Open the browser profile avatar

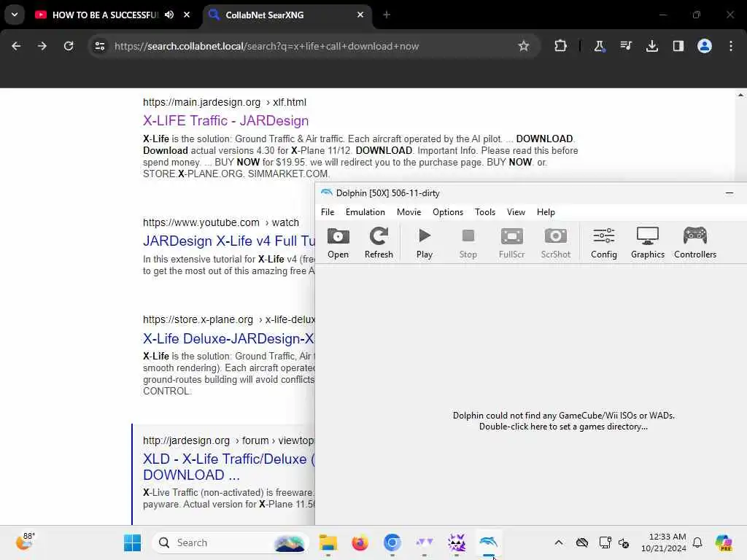point(704,46)
